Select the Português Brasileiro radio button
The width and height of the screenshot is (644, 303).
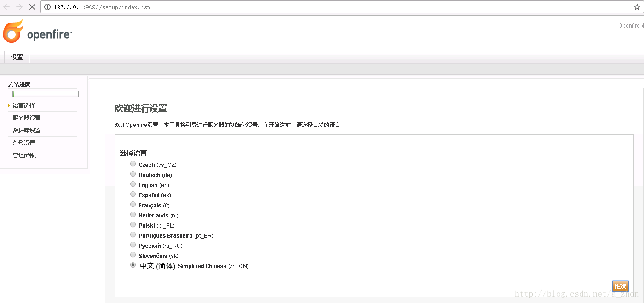(x=133, y=235)
